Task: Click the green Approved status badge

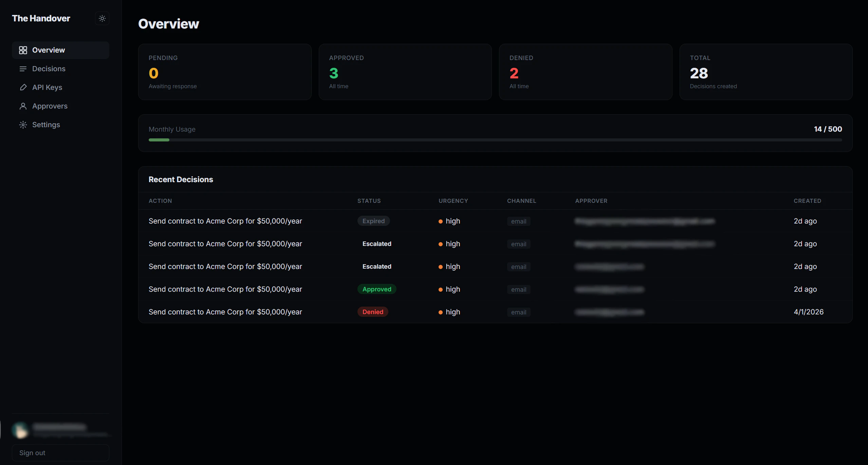Action: (x=376, y=289)
